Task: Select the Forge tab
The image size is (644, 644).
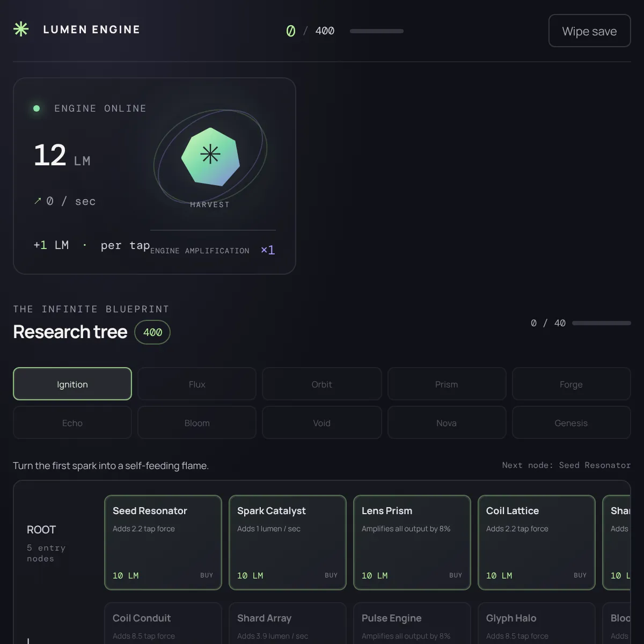Action: tap(571, 384)
